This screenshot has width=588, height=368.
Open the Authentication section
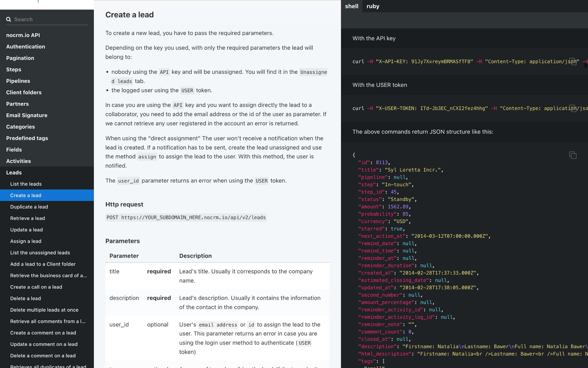(26, 47)
